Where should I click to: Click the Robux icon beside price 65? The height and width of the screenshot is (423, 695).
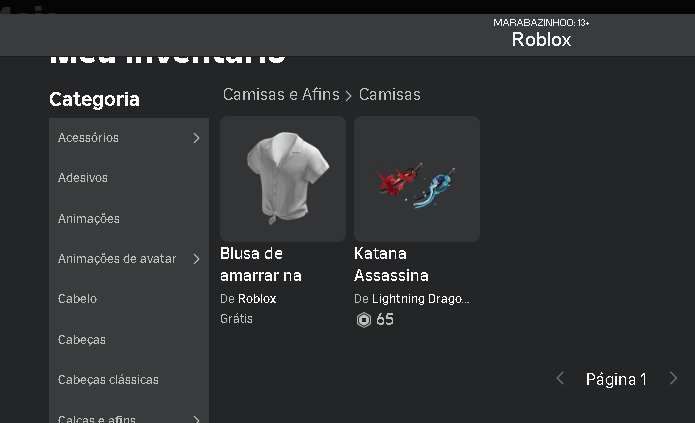point(363,320)
